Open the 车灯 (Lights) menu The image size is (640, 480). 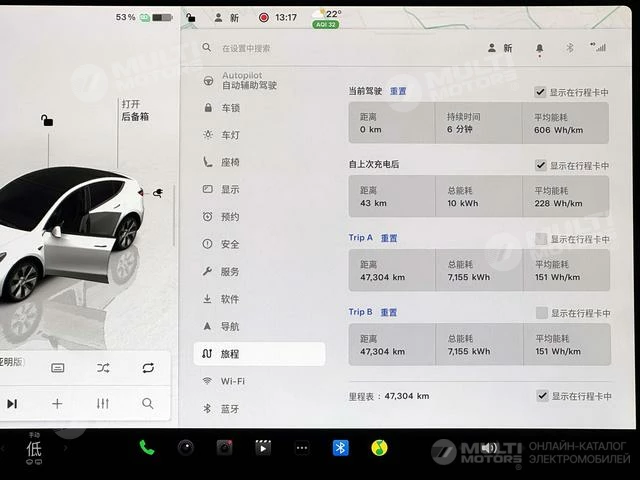pyautogui.click(x=222, y=135)
